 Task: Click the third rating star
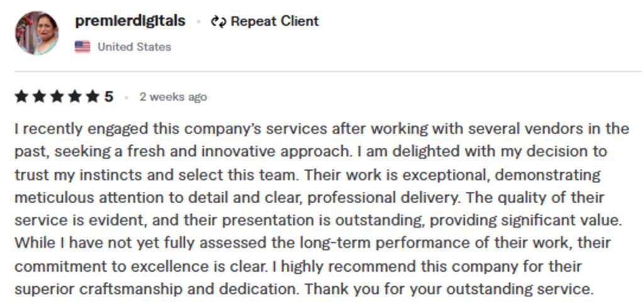57,97
